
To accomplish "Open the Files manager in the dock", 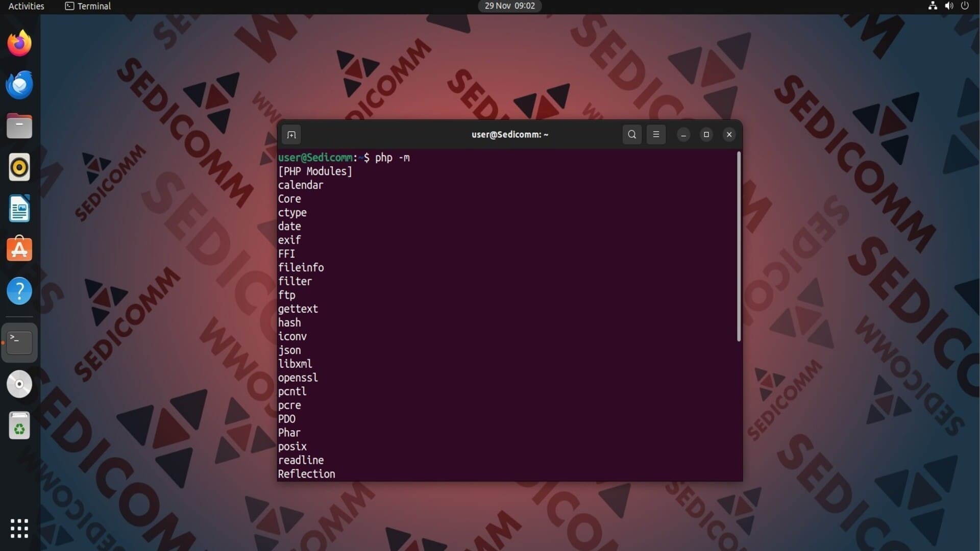I will [19, 126].
